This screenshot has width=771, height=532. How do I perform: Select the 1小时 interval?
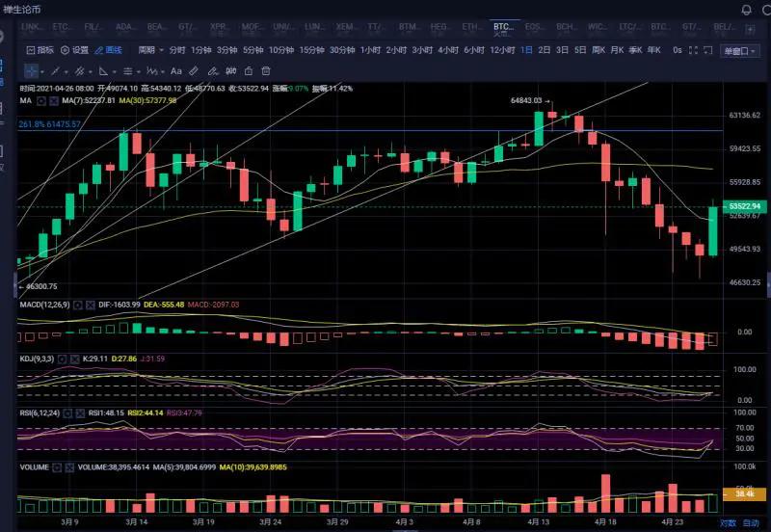pyautogui.click(x=370, y=50)
